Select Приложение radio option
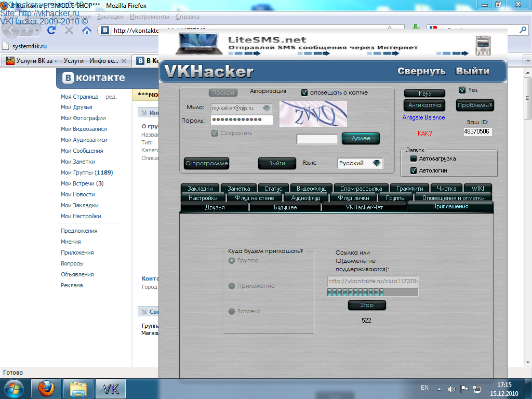 [232, 286]
